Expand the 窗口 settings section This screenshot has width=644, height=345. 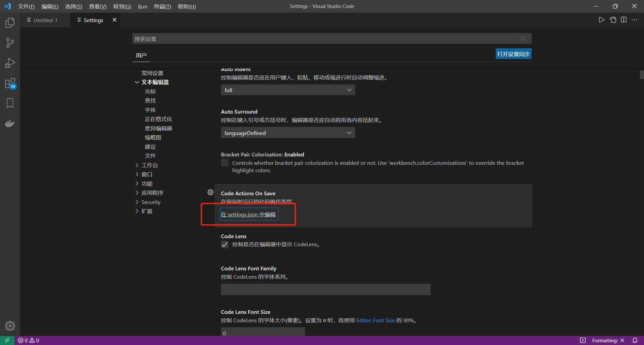coord(137,174)
